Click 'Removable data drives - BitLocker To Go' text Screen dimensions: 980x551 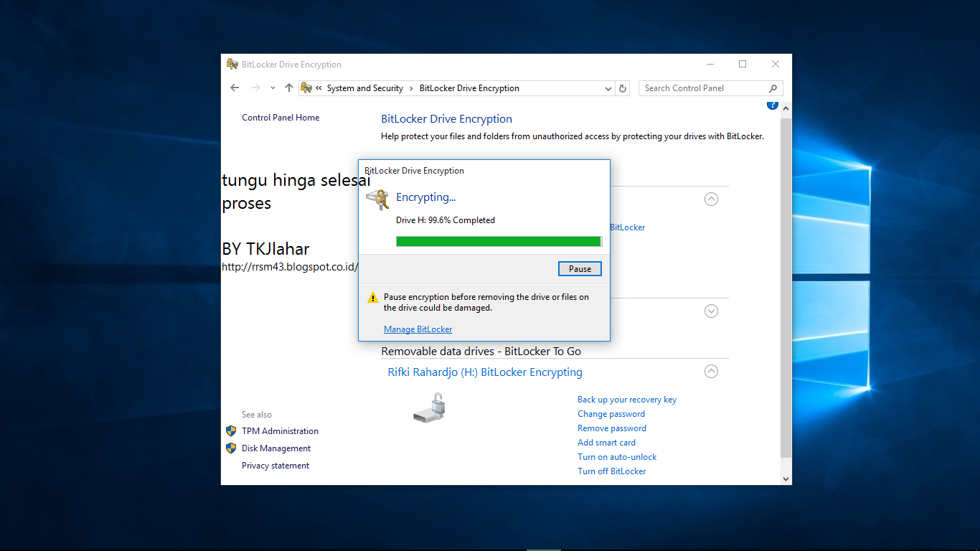pos(481,352)
